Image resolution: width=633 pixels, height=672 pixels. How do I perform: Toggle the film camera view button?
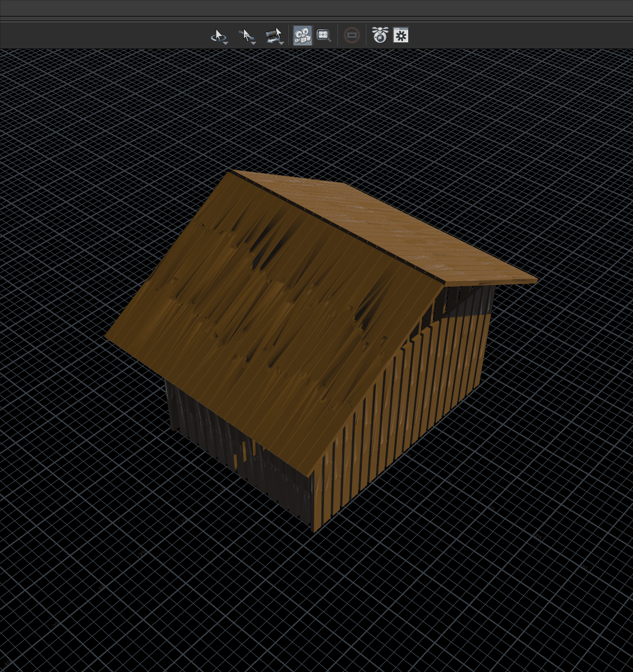pos(303,36)
